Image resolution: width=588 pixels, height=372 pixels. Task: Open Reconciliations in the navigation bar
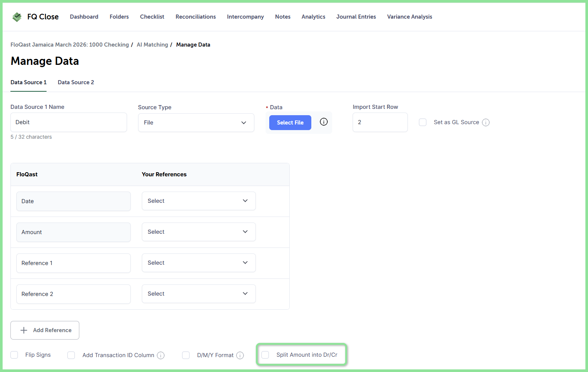tap(196, 17)
